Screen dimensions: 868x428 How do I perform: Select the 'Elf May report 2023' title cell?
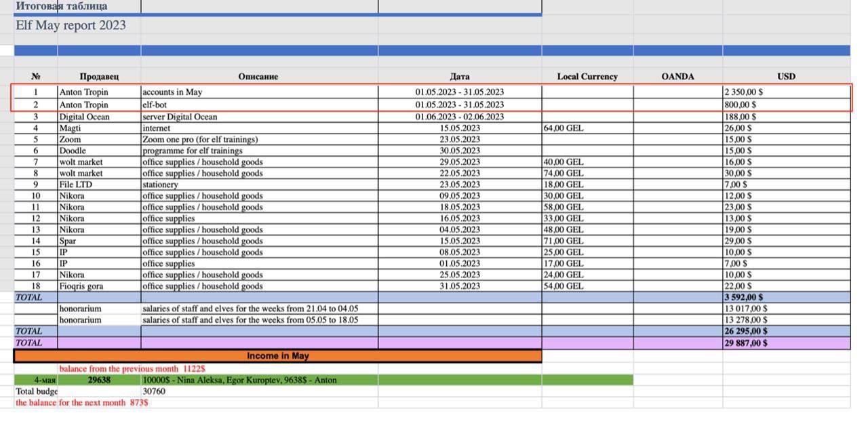71,26
